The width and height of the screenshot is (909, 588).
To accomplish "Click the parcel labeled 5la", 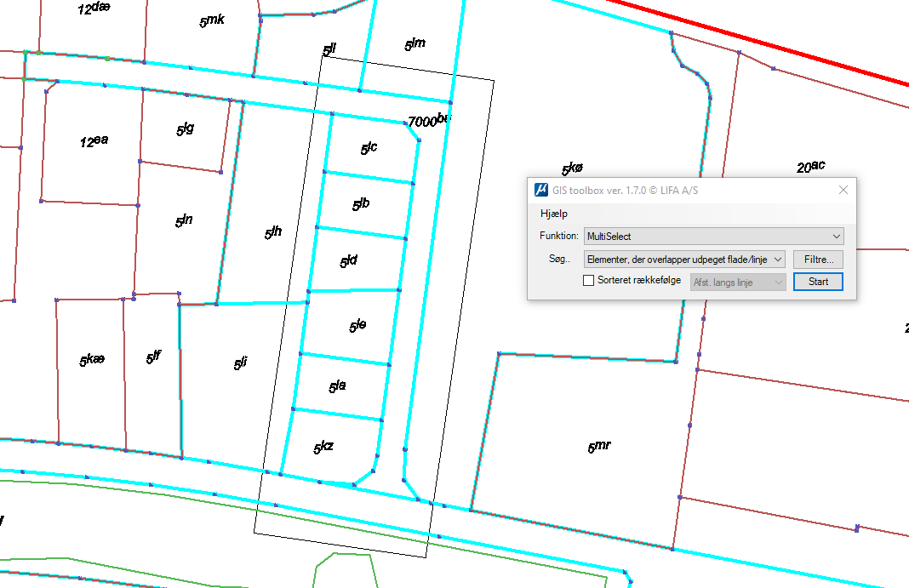I will (x=338, y=386).
